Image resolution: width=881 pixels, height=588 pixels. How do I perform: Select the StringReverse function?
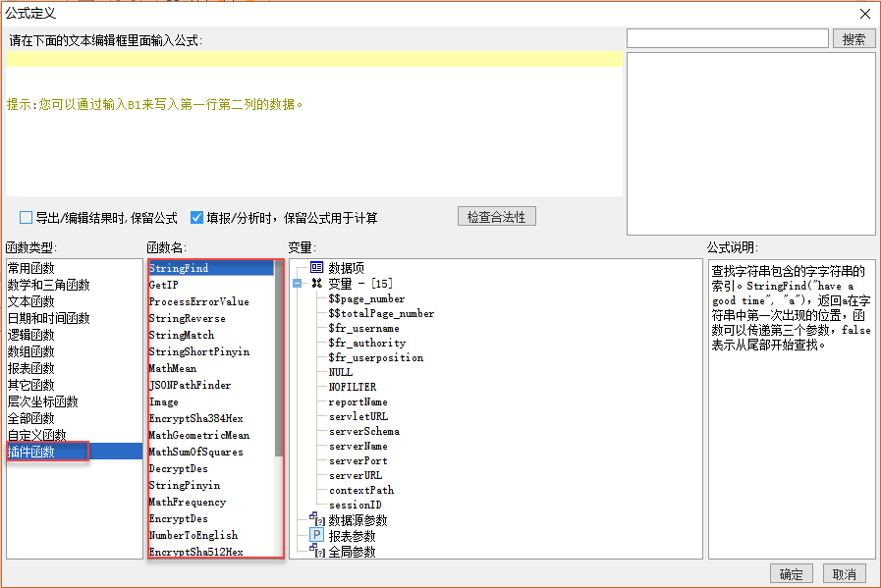tap(211, 318)
